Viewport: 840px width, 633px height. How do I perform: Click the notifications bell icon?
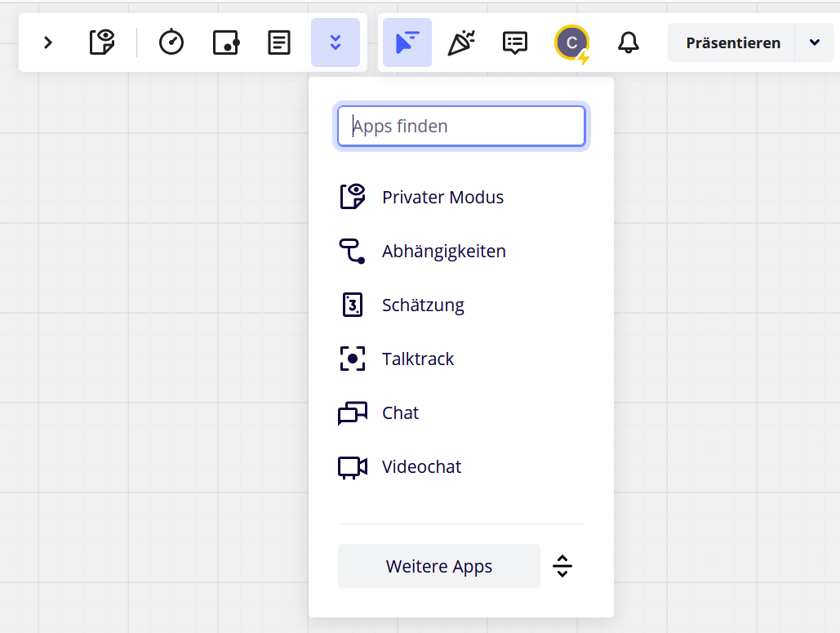point(628,42)
